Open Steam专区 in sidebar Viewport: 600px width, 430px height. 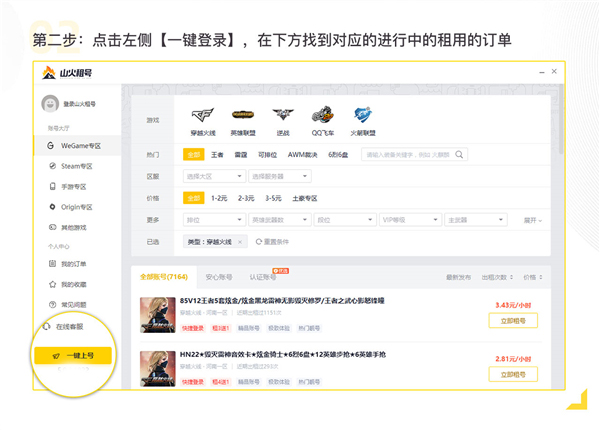click(x=77, y=166)
